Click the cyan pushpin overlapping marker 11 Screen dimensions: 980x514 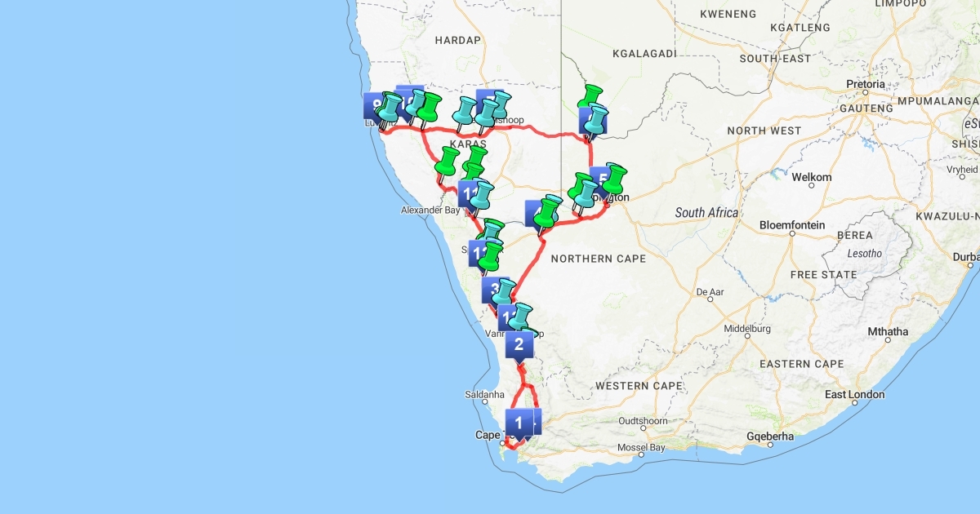(481, 195)
